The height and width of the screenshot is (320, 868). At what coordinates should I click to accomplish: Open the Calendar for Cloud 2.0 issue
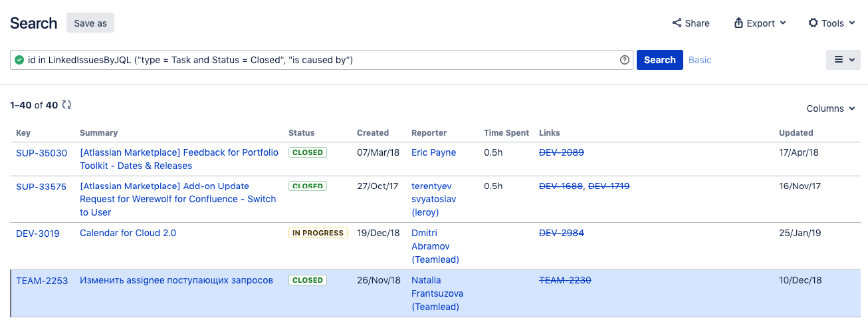coord(128,233)
